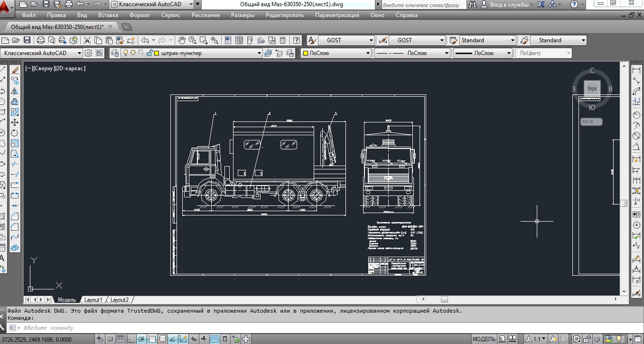Select the Rotate tool in Modify toolbar
Image resolution: width=644 pixels, height=344 pixels.
[x=15, y=133]
